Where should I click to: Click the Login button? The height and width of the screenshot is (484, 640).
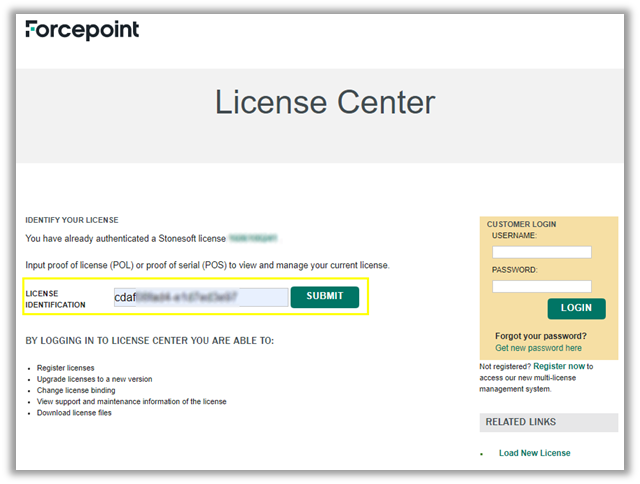click(576, 308)
